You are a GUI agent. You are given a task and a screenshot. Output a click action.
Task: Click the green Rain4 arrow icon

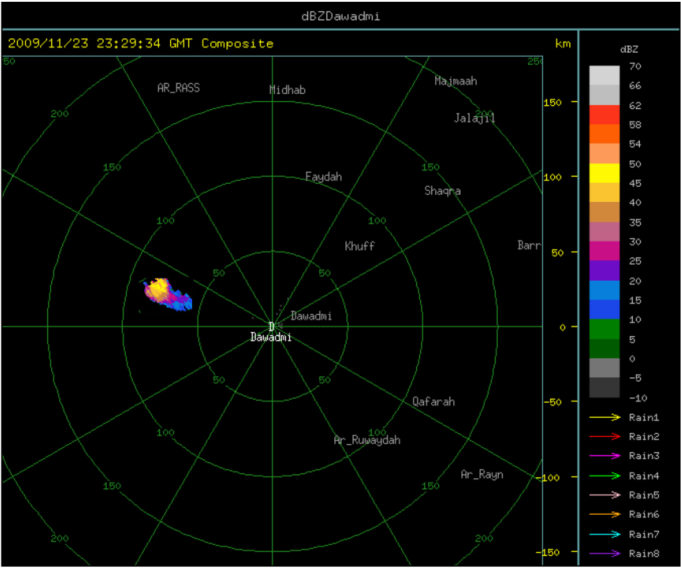[x=605, y=476]
